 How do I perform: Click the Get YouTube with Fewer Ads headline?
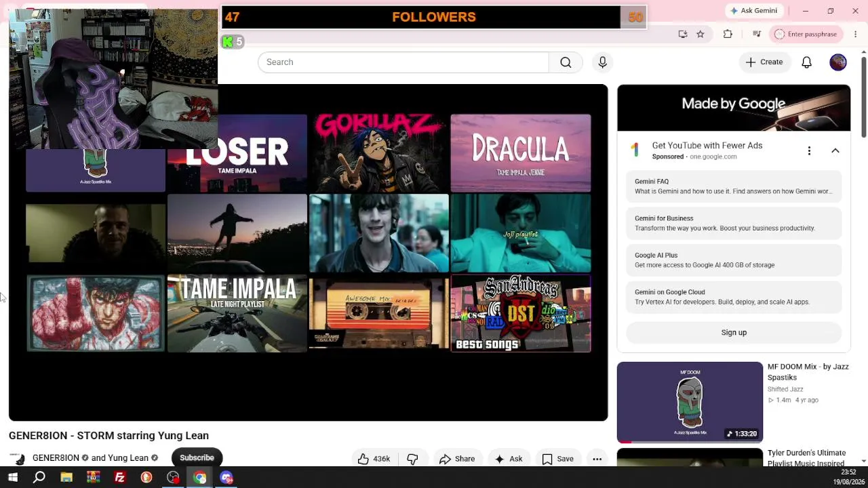707,146
